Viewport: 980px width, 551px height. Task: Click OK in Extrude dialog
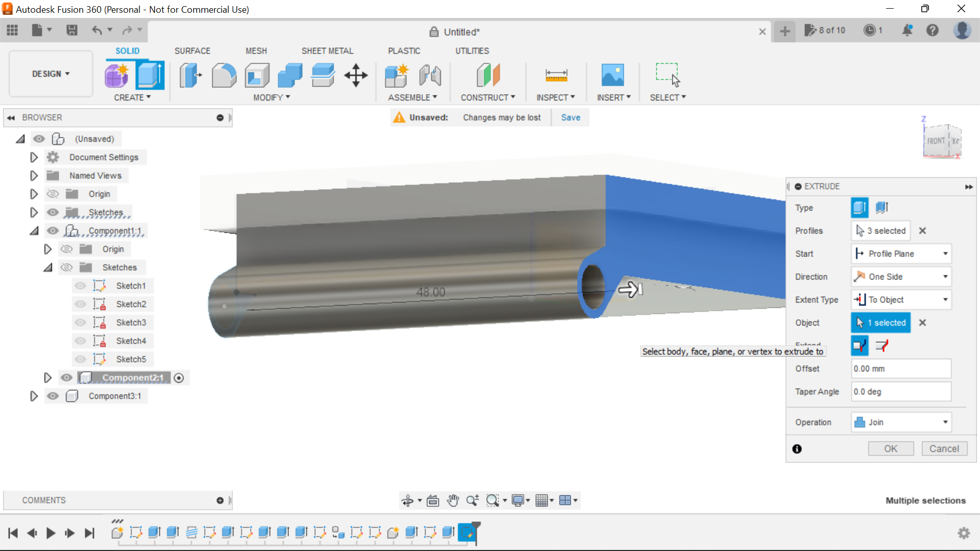891,449
